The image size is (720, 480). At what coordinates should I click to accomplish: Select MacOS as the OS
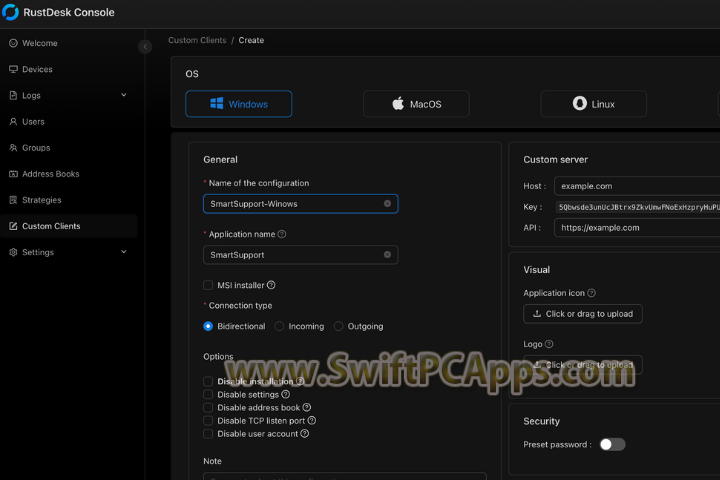coord(416,104)
